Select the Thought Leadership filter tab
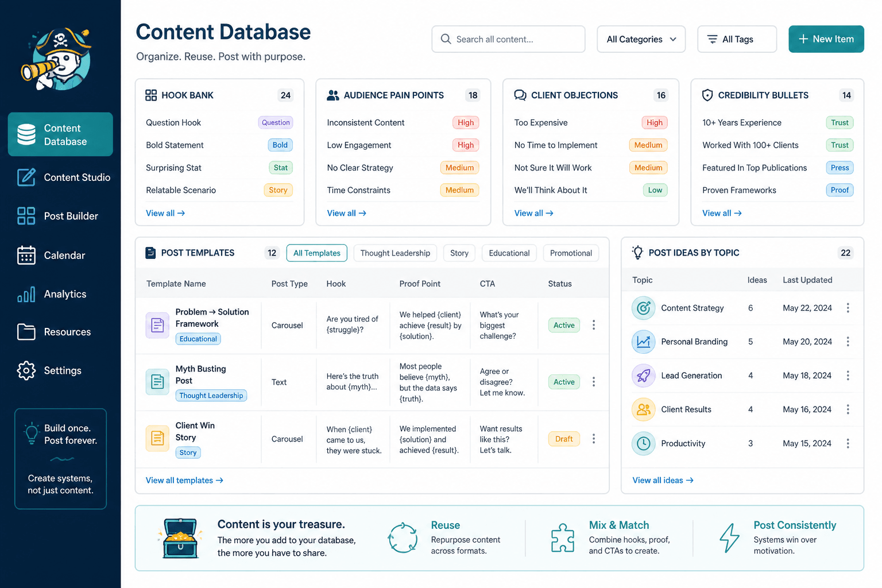Image resolution: width=882 pixels, height=588 pixels. (x=395, y=253)
